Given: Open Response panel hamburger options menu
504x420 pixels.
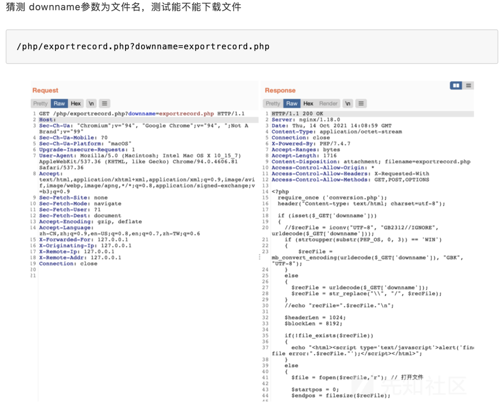Looking at the screenshot, I should (x=361, y=104).
